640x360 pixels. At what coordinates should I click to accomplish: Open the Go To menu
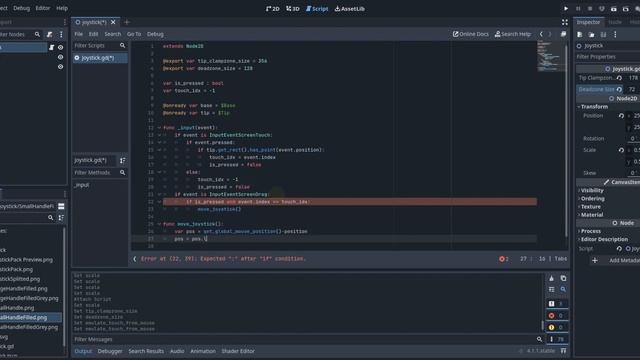134,34
